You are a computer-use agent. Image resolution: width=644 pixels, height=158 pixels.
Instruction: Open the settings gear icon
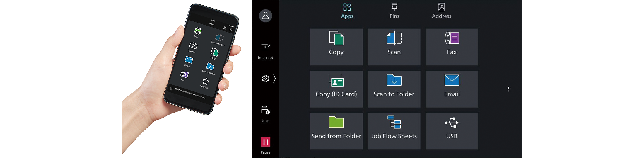[265, 79]
